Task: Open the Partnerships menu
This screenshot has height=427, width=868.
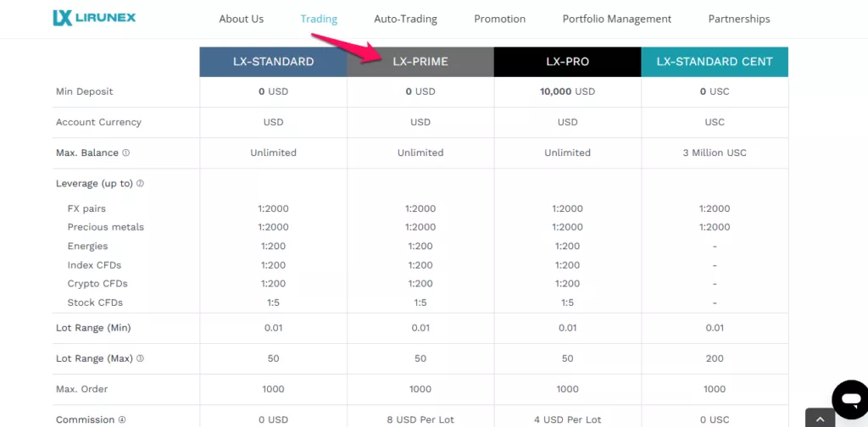Action: click(x=739, y=19)
